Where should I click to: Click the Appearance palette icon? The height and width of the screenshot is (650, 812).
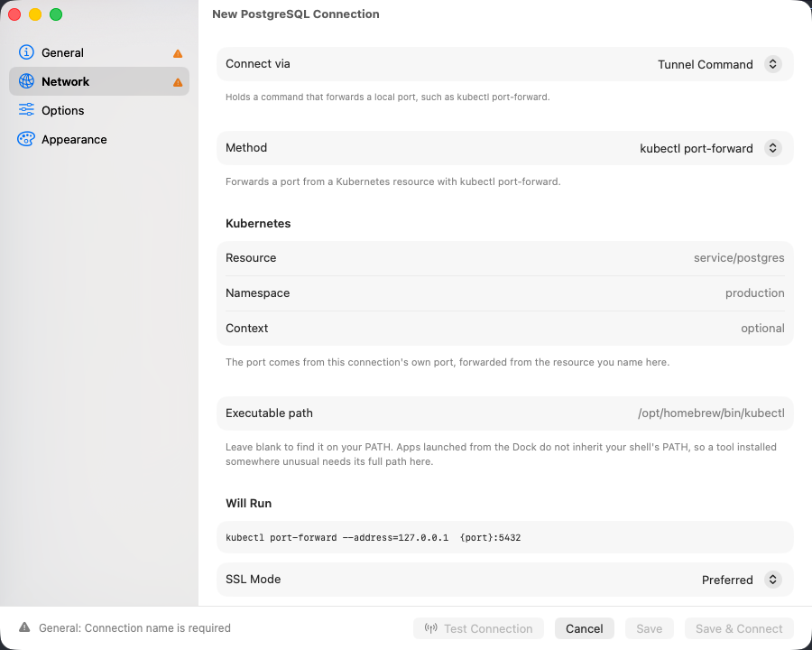click(x=26, y=139)
